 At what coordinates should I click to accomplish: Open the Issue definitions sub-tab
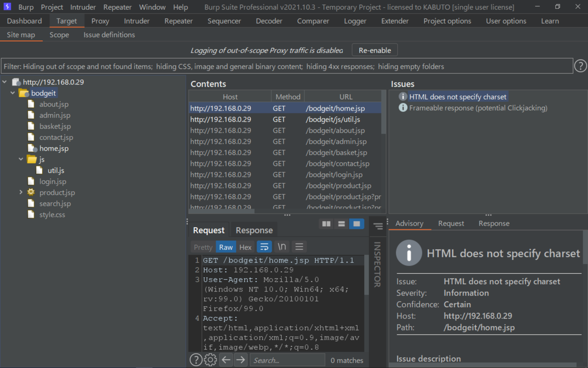tap(109, 35)
